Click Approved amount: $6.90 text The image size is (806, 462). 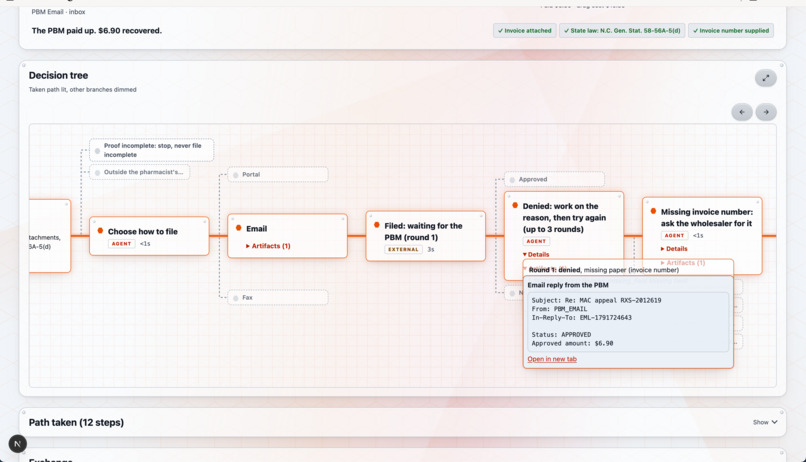(572, 343)
